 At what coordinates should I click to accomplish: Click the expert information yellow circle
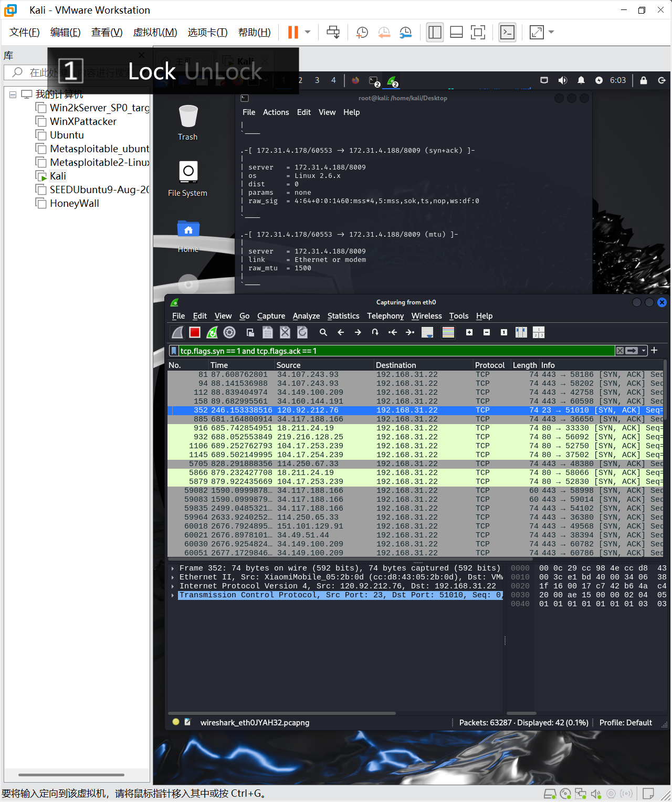tap(176, 722)
